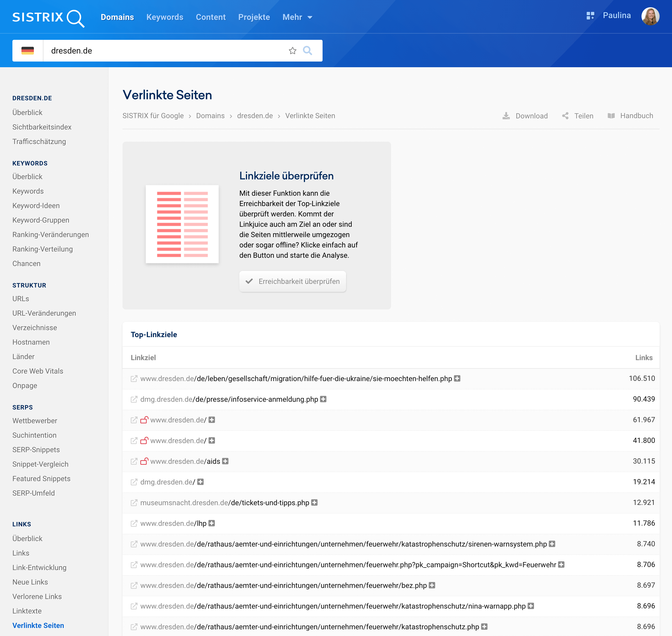Switch to the Keywords top tab
This screenshot has height=636, width=672.
pos(165,17)
